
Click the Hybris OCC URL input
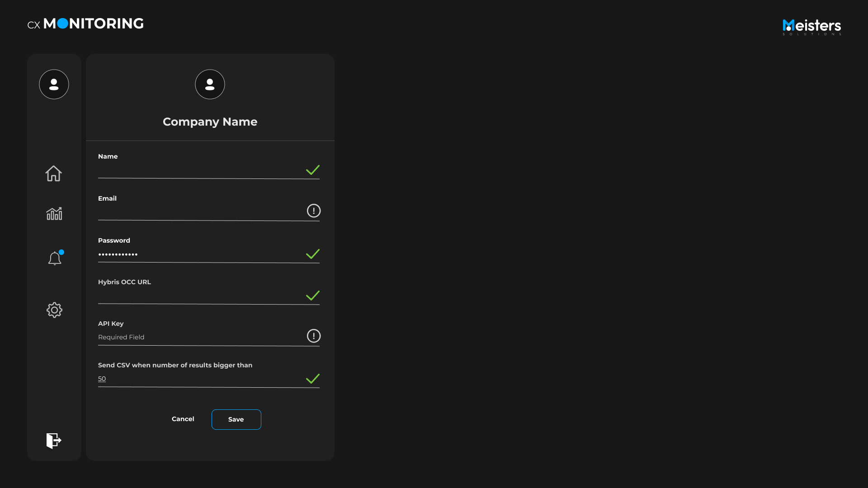pos(199,296)
